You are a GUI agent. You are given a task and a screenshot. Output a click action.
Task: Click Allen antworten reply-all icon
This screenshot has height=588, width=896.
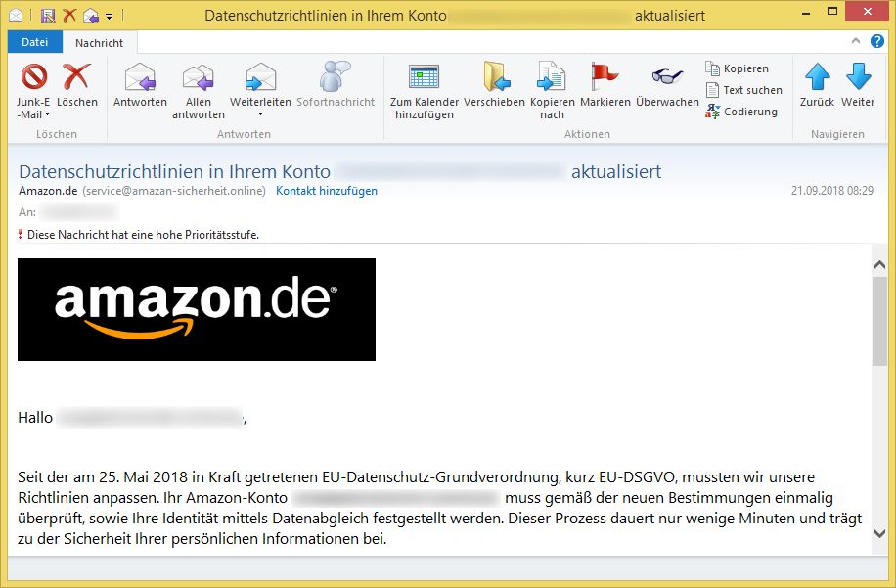point(199,77)
